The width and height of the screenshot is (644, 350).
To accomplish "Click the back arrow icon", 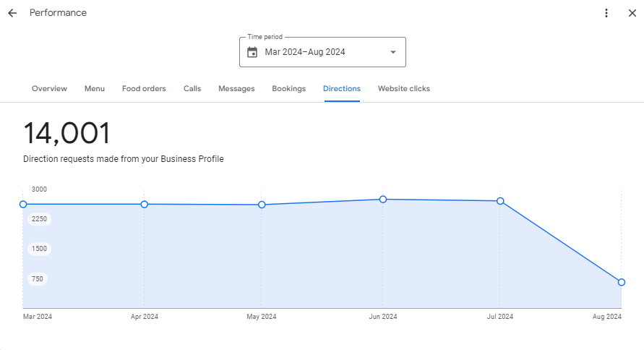I will tap(12, 13).
